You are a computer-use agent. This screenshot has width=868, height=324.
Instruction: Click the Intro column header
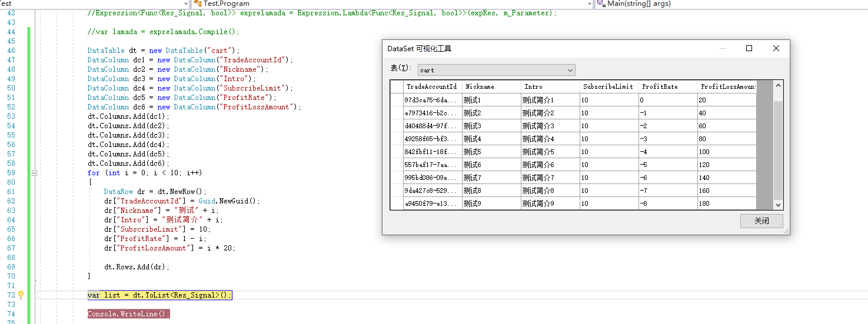[x=550, y=86]
